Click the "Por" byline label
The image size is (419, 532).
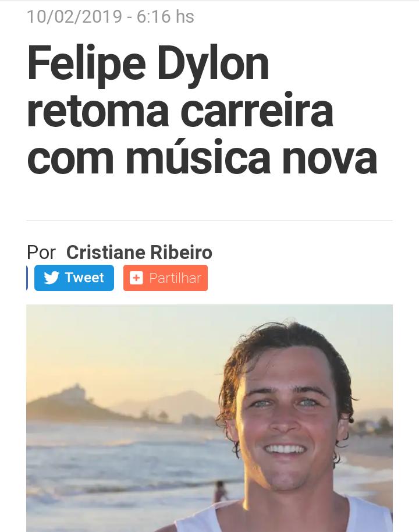[x=41, y=253]
